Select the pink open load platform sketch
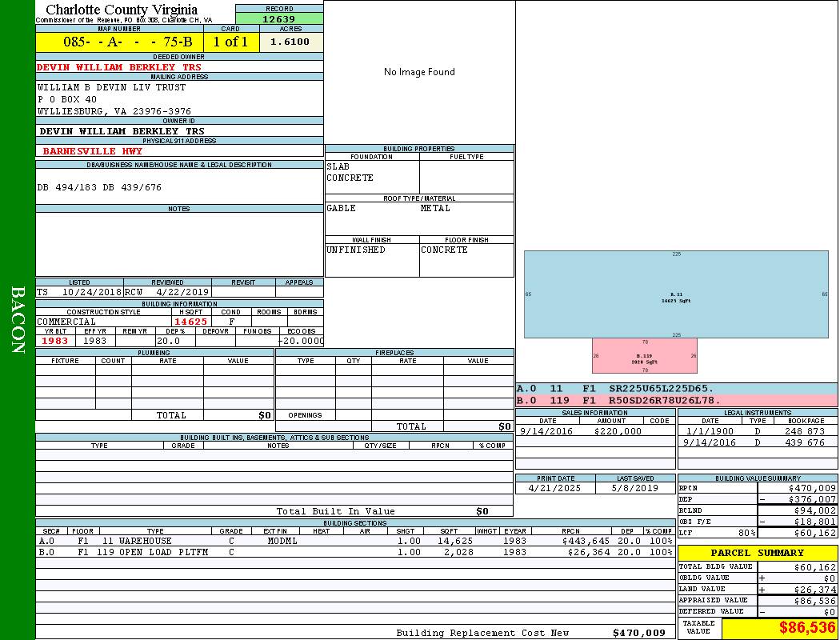The width and height of the screenshot is (840, 640). click(644, 355)
